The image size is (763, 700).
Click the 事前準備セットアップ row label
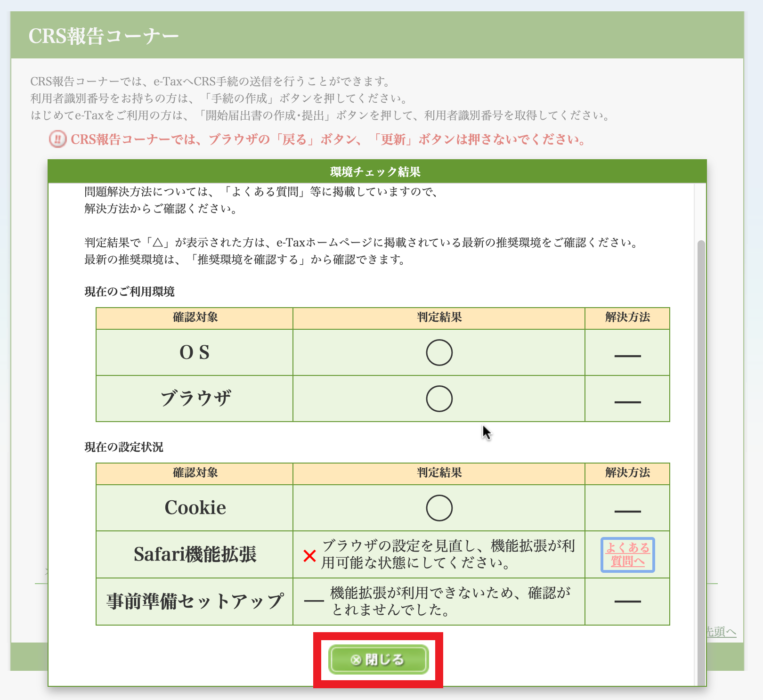(x=195, y=602)
